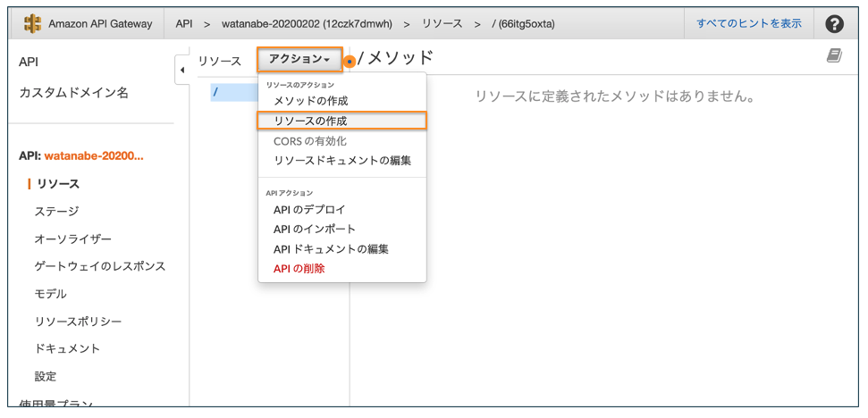Click リソースに定義されたメソッドはありません message
The height and width of the screenshot is (418, 868).
click(616, 96)
